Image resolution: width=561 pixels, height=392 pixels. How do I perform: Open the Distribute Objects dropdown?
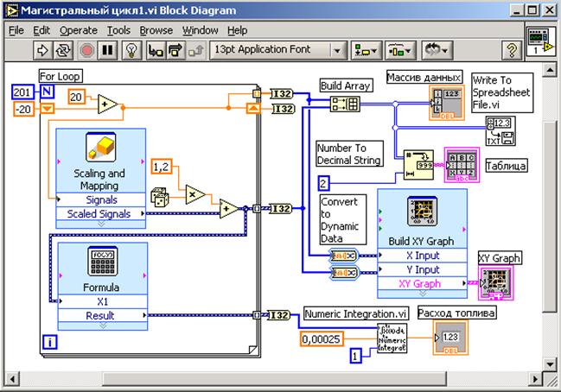tap(399, 50)
